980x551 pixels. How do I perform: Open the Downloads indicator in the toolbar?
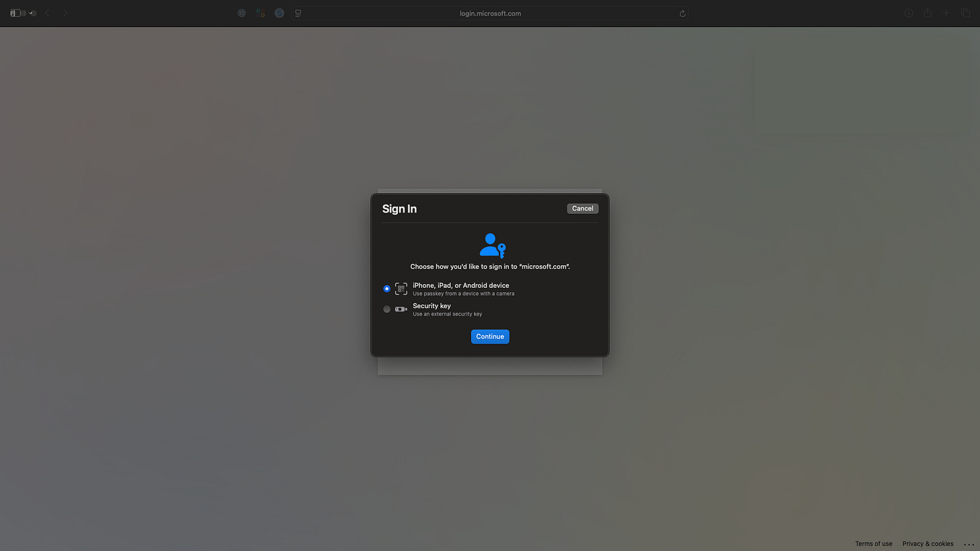(x=909, y=13)
